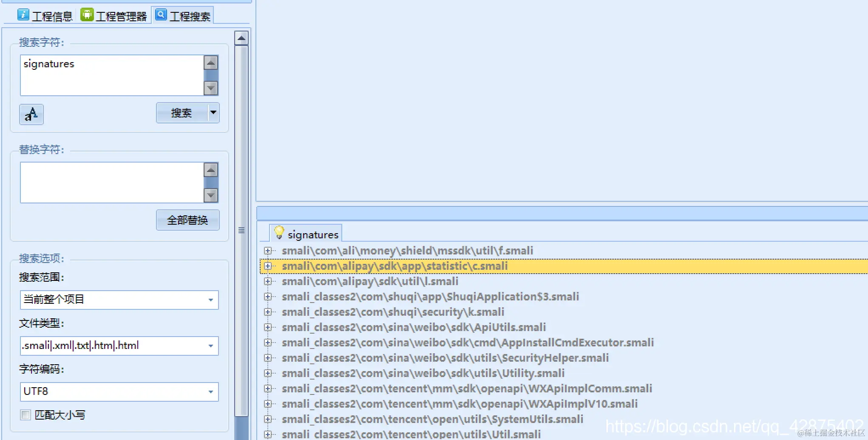This screenshot has width=868, height=440.
Task: Toggle the 匹配大小写 checkbox
Action: 26,414
